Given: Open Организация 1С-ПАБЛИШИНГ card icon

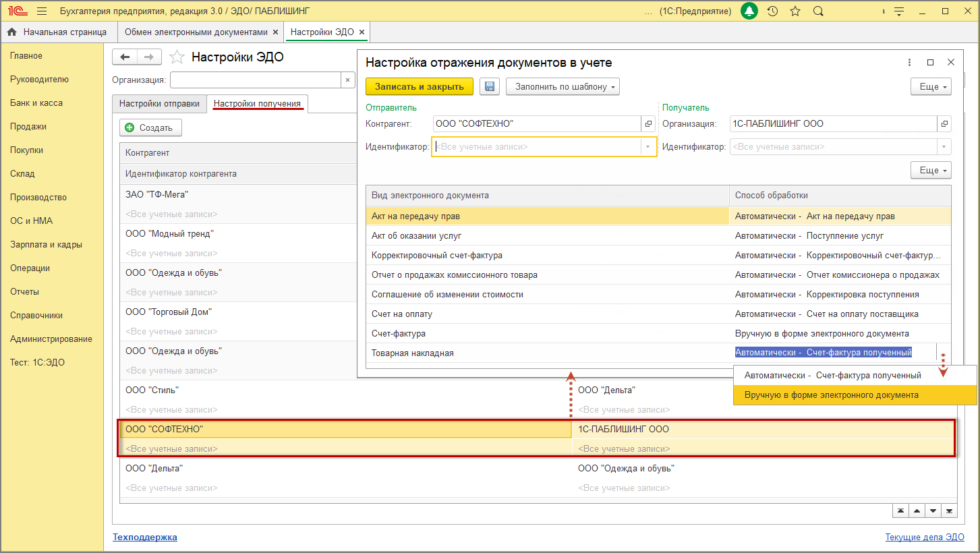Looking at the screenshot, I should coord(944,124).
